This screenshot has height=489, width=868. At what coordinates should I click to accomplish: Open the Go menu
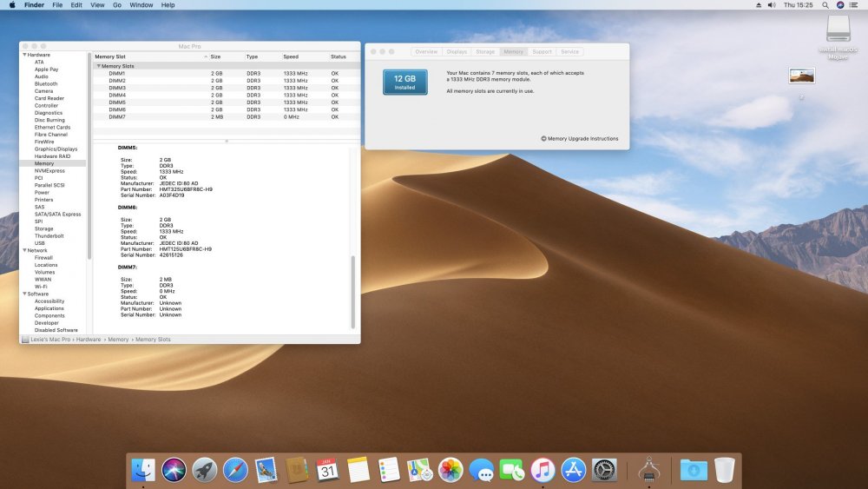coord(117,5)
